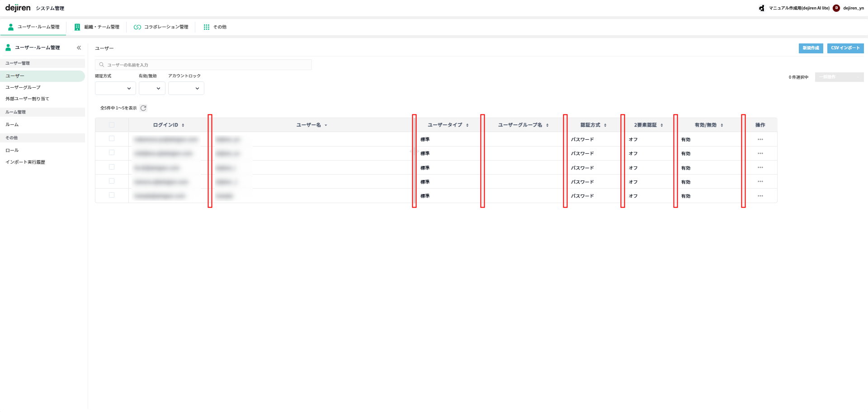
Task: Switch to 組織・チーム管理 tab
Action: click(x=97, y=27)
